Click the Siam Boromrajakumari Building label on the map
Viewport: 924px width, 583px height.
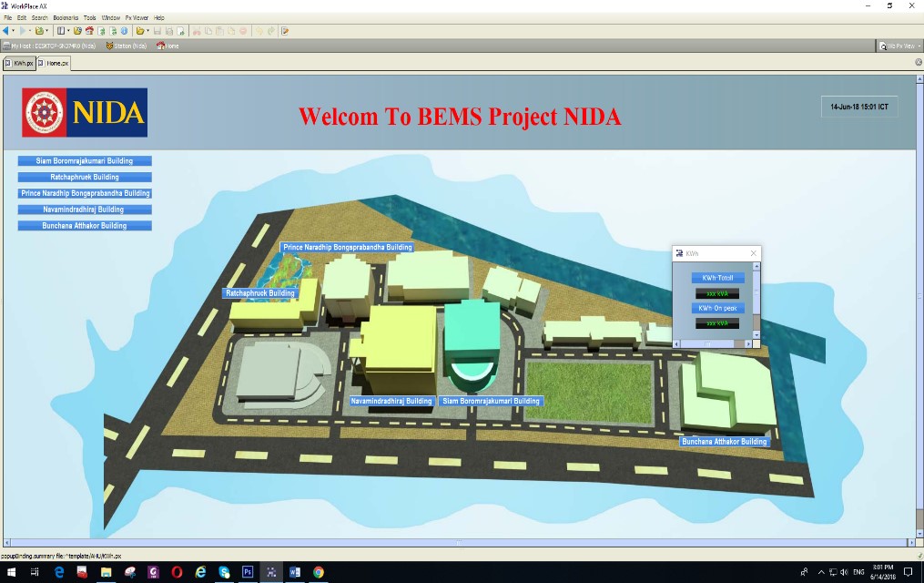(x=491, y=402)
